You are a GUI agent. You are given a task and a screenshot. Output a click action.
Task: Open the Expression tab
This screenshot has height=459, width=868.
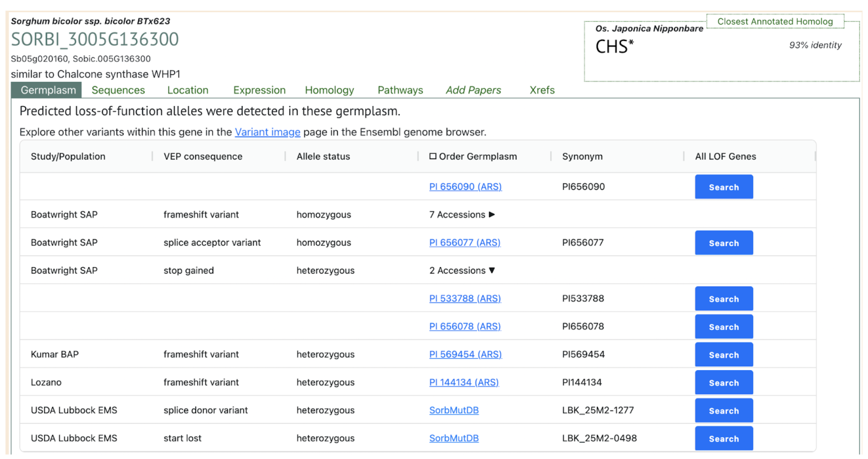(x=259, y=90)
